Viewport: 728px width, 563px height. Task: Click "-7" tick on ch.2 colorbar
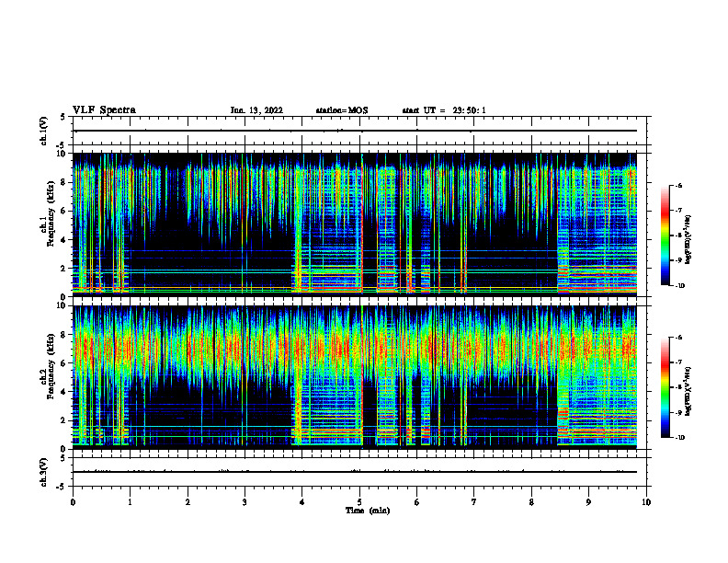tap(678, 362)
